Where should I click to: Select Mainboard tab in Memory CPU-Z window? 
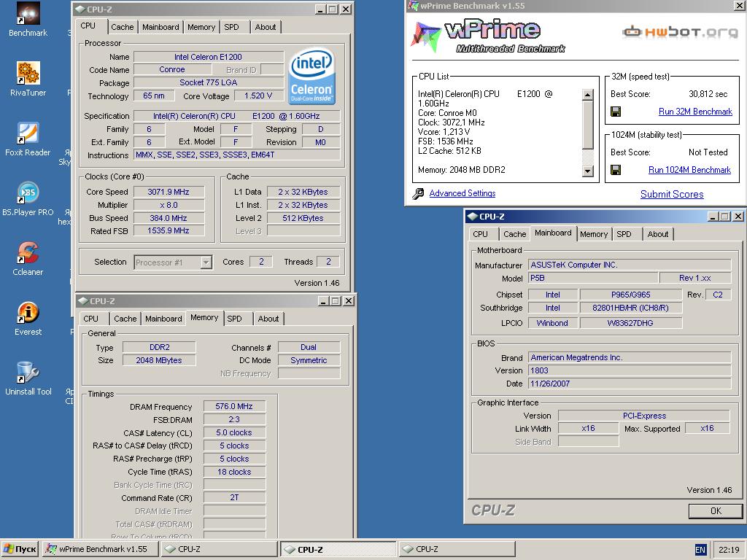pyautogui.click(x=163, y=319)
